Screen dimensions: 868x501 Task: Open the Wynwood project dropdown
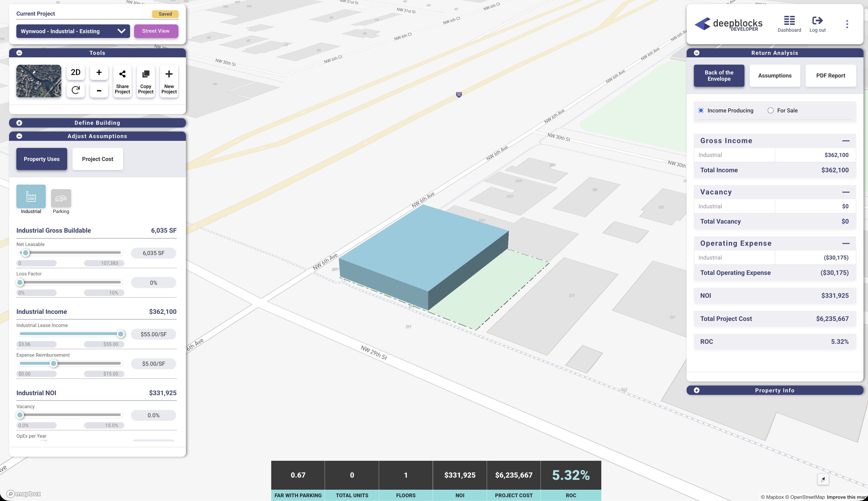(x=73, y=31)
